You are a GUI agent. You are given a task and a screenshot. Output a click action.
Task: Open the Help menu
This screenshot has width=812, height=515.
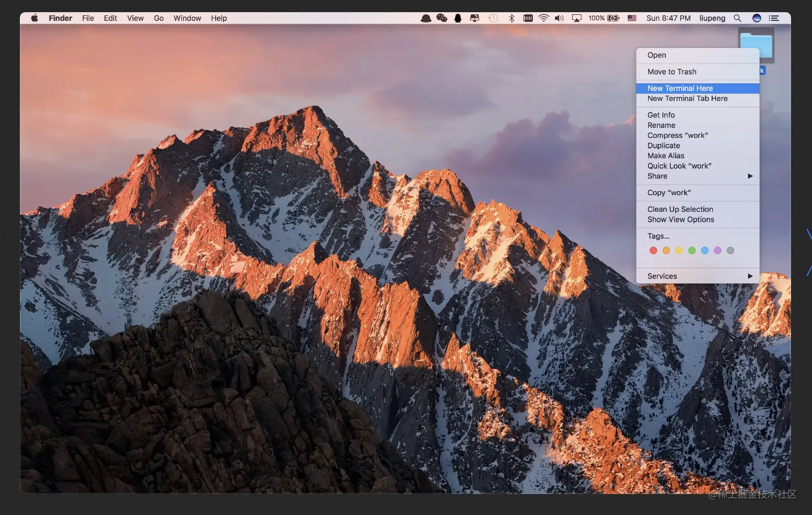pos(219,18)
